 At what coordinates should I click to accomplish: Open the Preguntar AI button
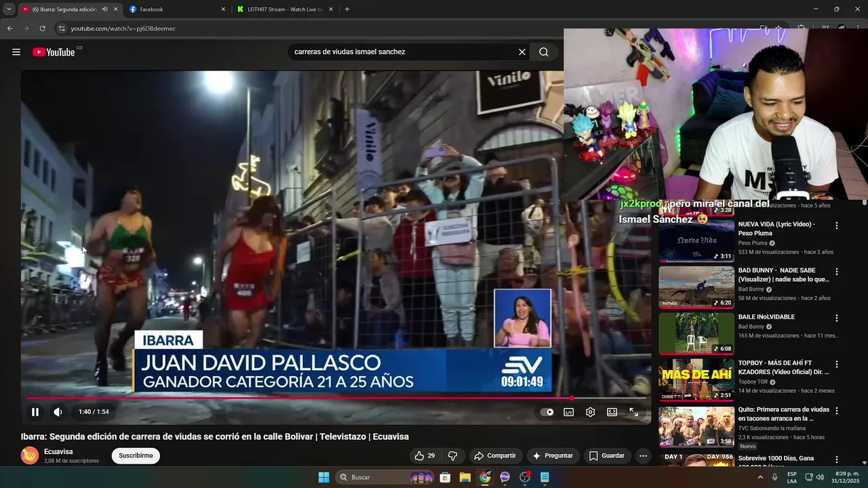coord(553,456)
